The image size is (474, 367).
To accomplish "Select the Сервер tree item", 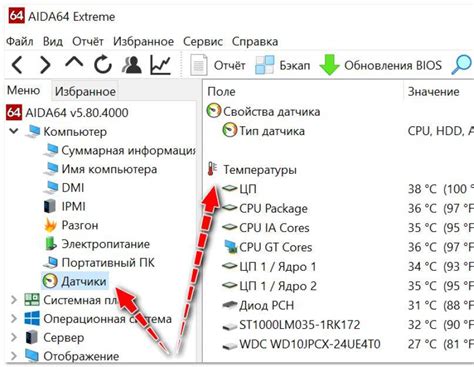I will click(64, 338).
